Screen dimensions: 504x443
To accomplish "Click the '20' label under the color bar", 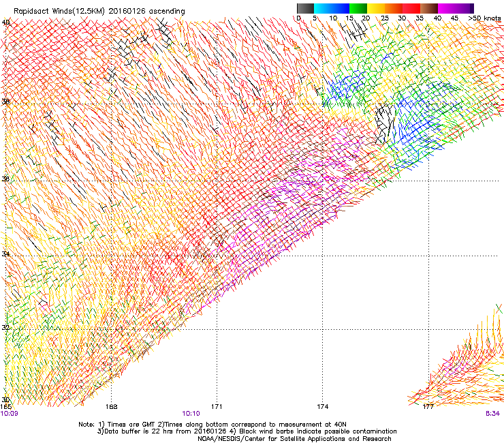I will click(x=366, y=18).
